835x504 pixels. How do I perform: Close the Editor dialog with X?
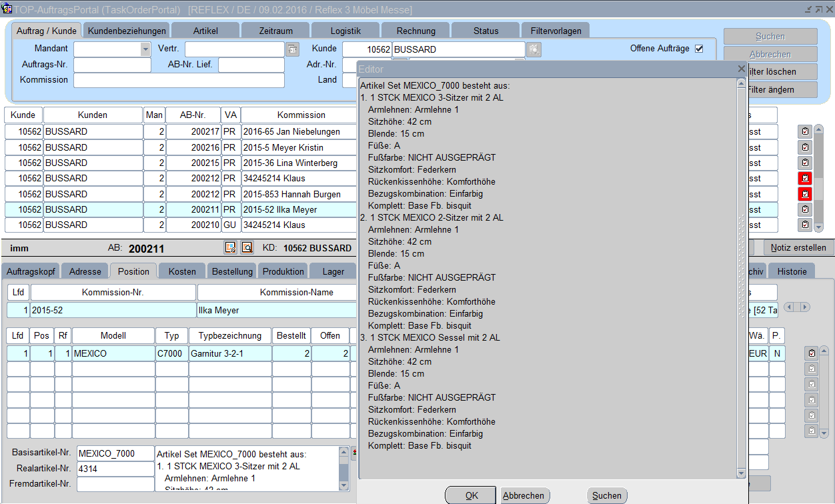click(x=741, y=69)
